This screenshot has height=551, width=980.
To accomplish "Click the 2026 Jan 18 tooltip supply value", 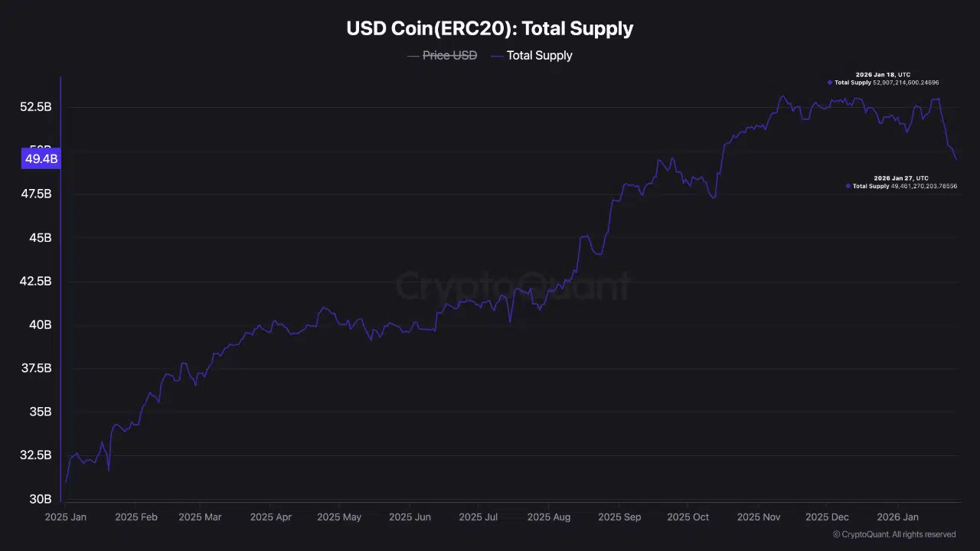I will pos(906,82).
